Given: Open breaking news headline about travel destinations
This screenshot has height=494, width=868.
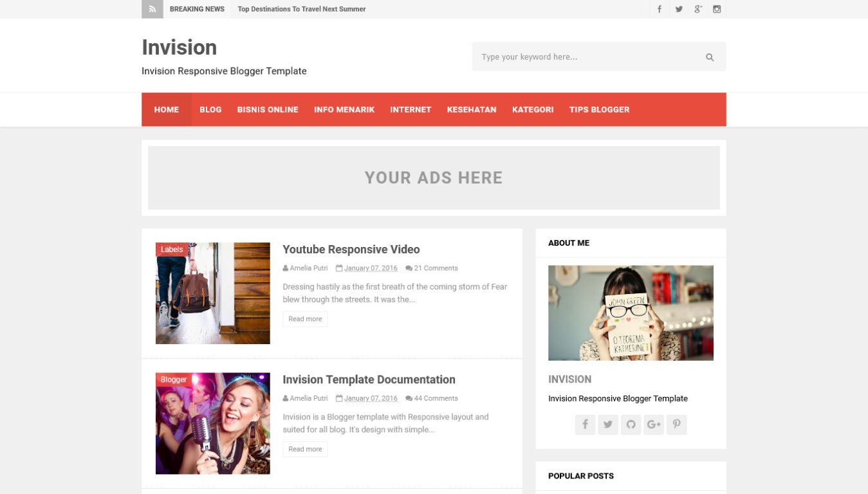Looking at the screenshot, I should 302,9.
